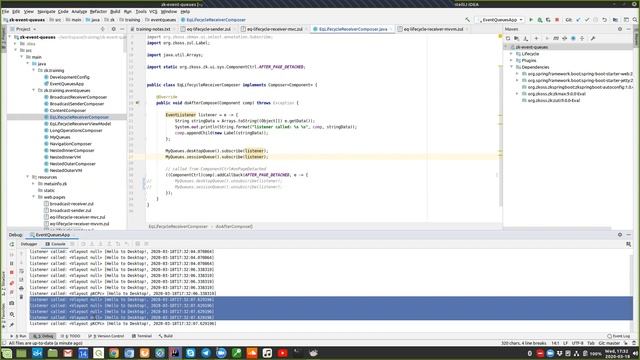Viewport: 640px width, 360px height.
Task: Click the Git master branch in status bar
Action: (609, 343)
